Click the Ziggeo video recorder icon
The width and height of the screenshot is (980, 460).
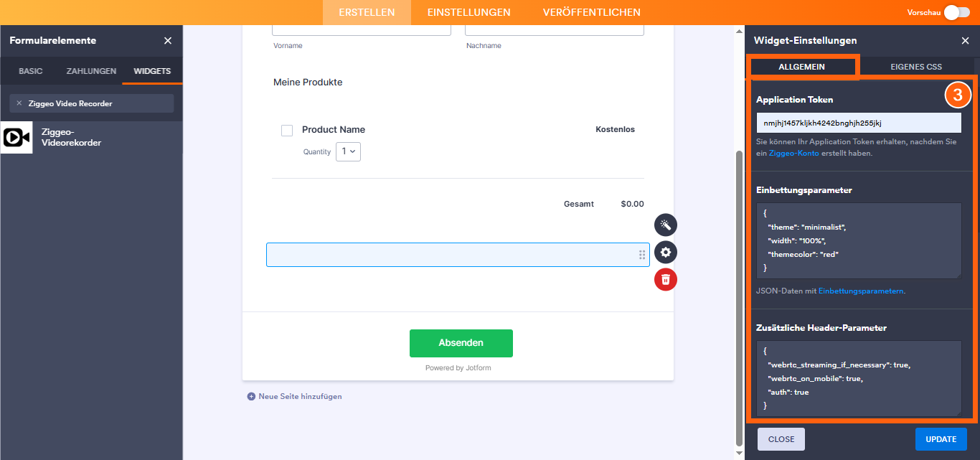(17, 137)
